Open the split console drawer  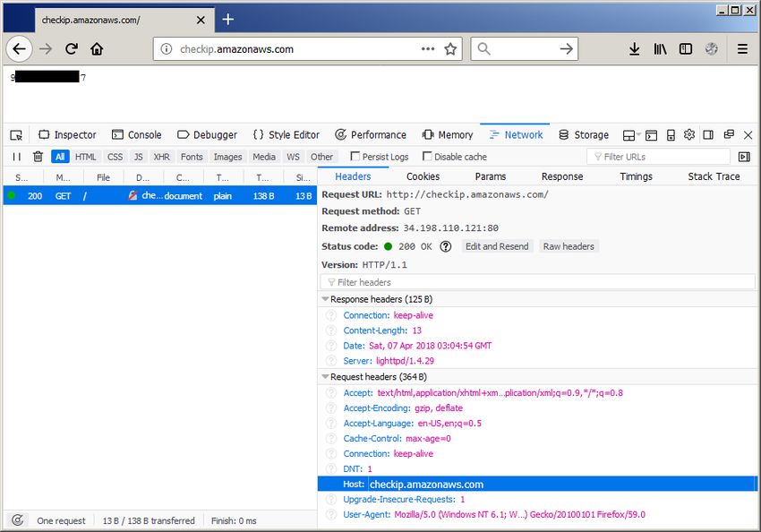651,135
